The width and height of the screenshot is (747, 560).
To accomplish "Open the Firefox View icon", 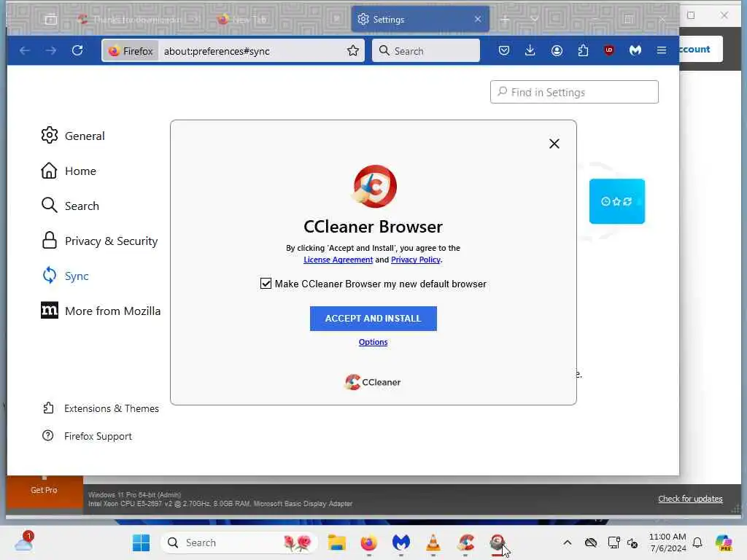I will click(50, 20).
